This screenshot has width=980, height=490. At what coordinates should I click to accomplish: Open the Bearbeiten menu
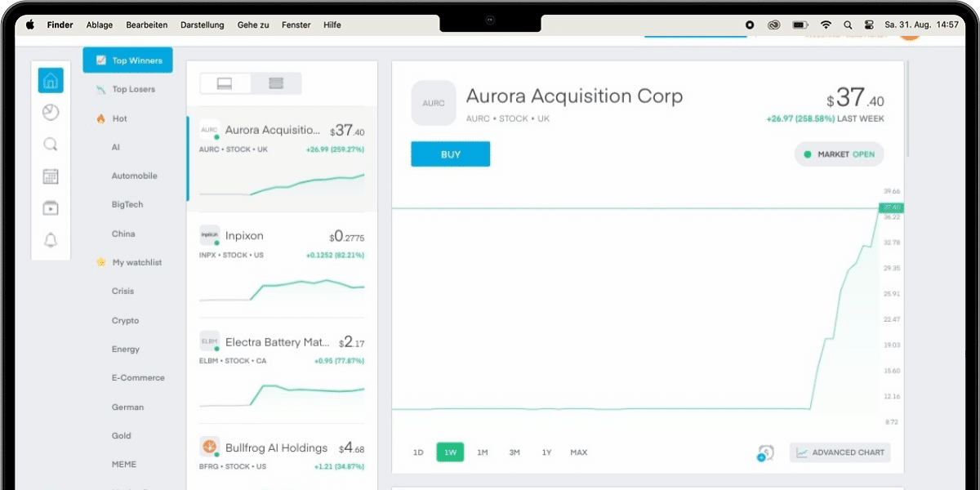(x=147, y=25)
